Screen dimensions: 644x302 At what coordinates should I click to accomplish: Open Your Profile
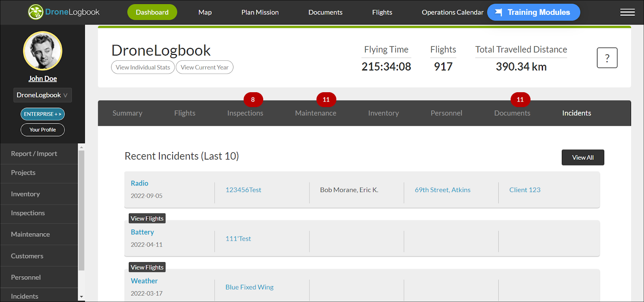[43, 130]
